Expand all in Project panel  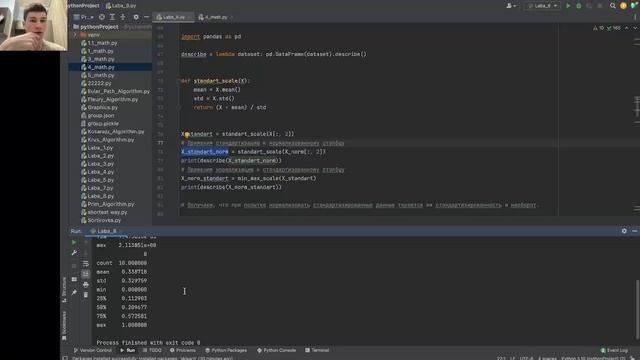[112, 17]
